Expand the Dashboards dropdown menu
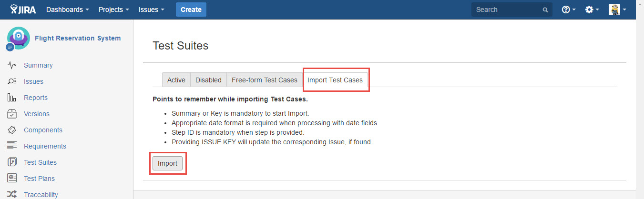644x199 pixels. [x=67, y=10]
